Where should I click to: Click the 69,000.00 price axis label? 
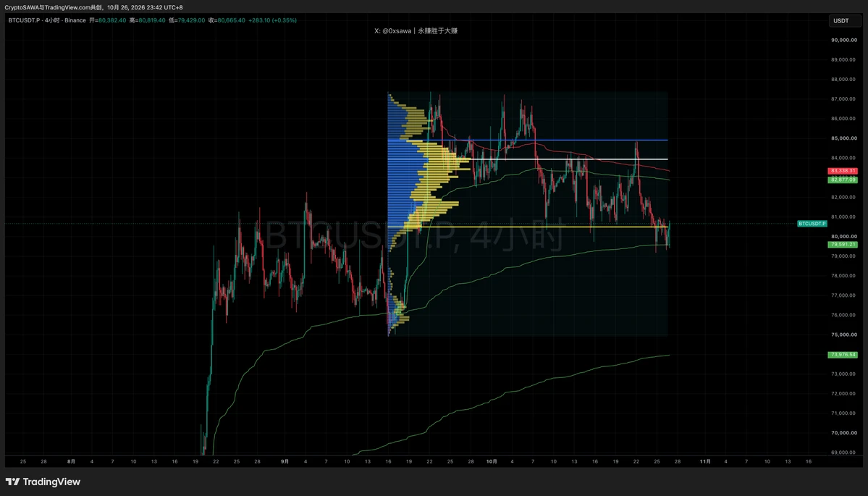[x=844, y=453]
